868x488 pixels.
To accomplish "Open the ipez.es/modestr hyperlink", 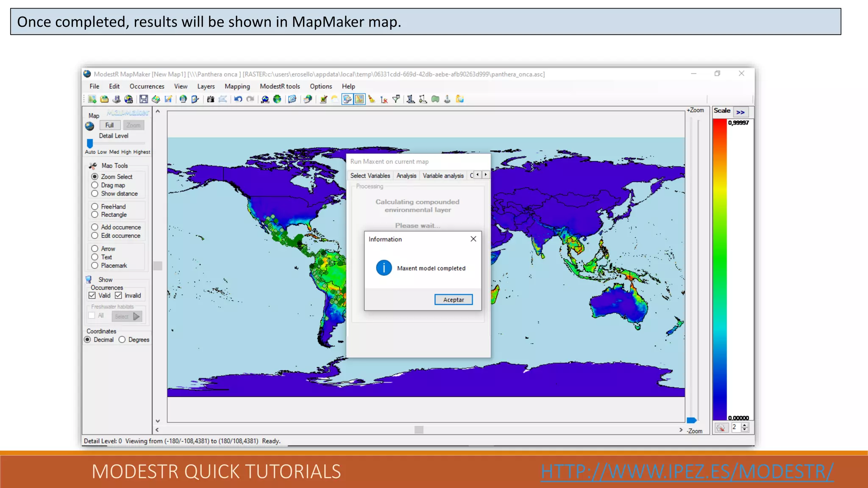I will [x=687, y=471].
